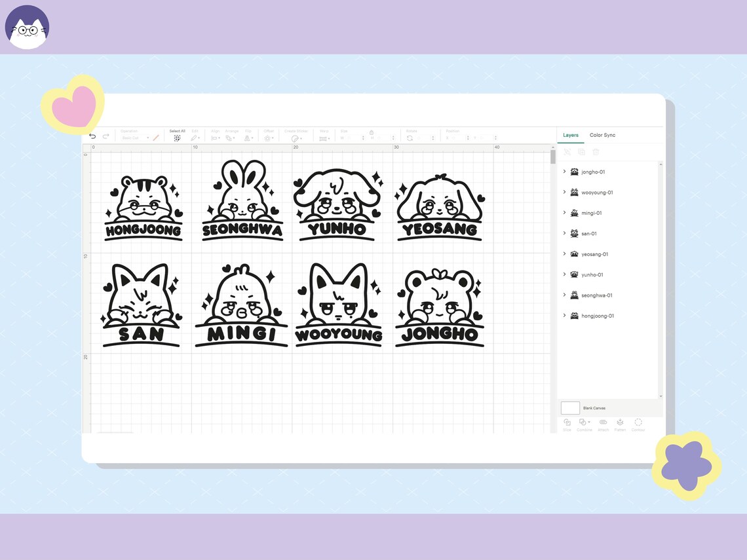Expand the san-01 layer group
The image size is (747, 560).
pyautogui.click(x=565, y=233)
